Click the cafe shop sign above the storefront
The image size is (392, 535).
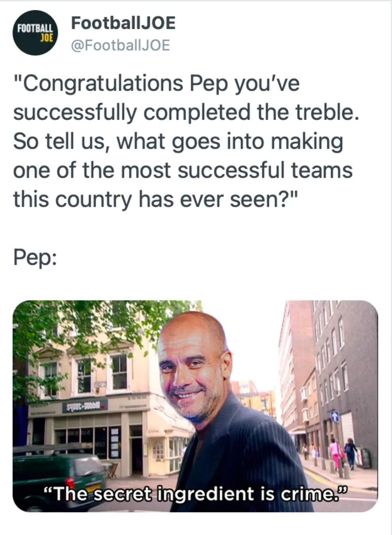click(x=85, y=405)
